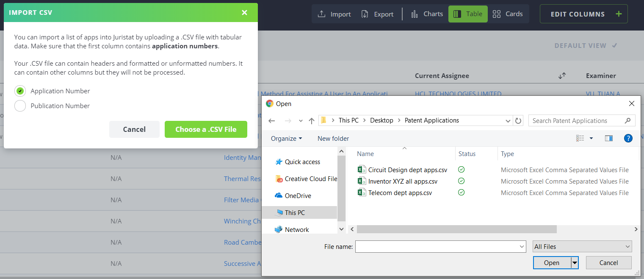Click the change view icon

(x=580, y=138)
